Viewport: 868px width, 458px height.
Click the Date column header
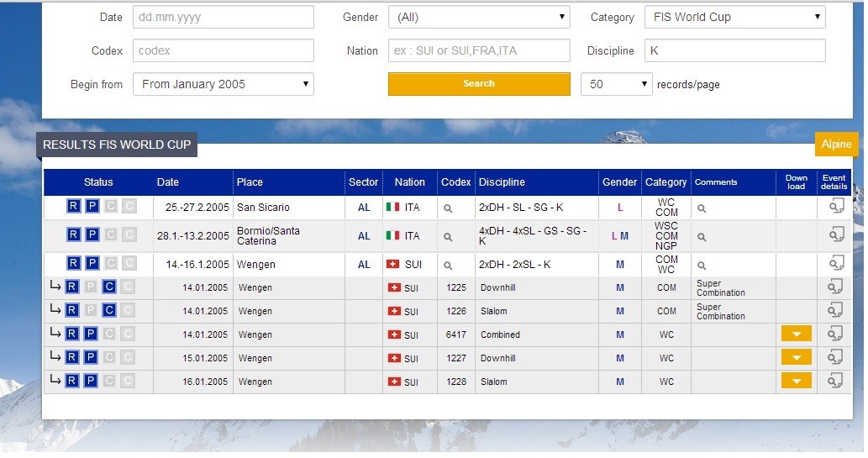click(x=168, y=182)
